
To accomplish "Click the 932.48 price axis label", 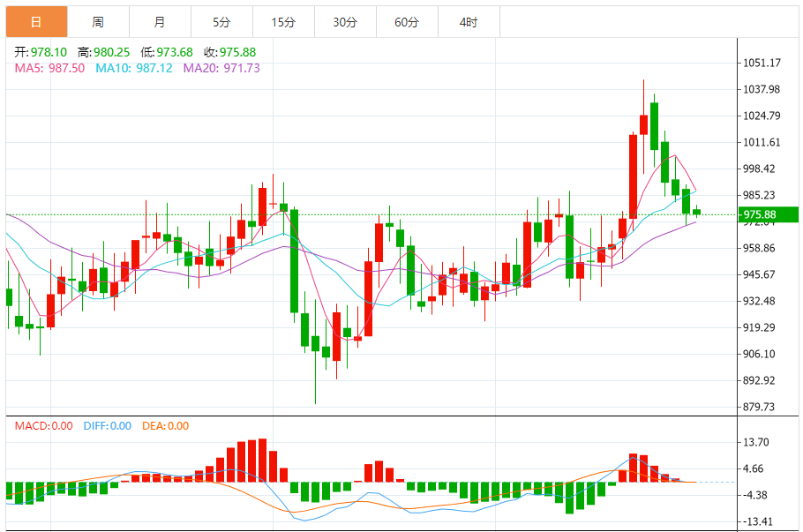I will click(x=760, y=301).
